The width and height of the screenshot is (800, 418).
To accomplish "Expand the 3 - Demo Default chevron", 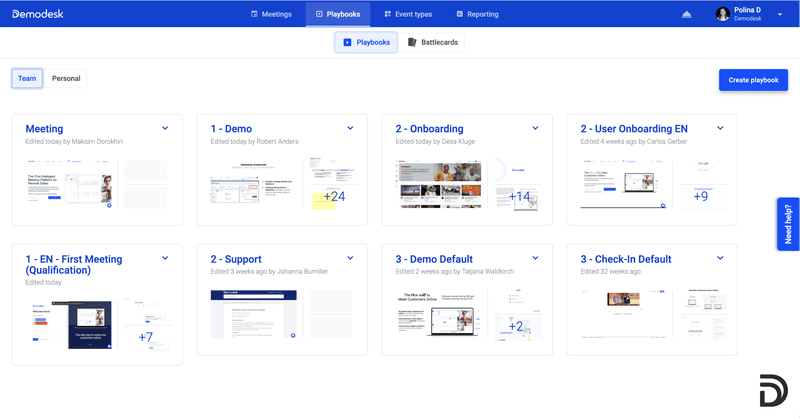I will [x=535, y=258].
